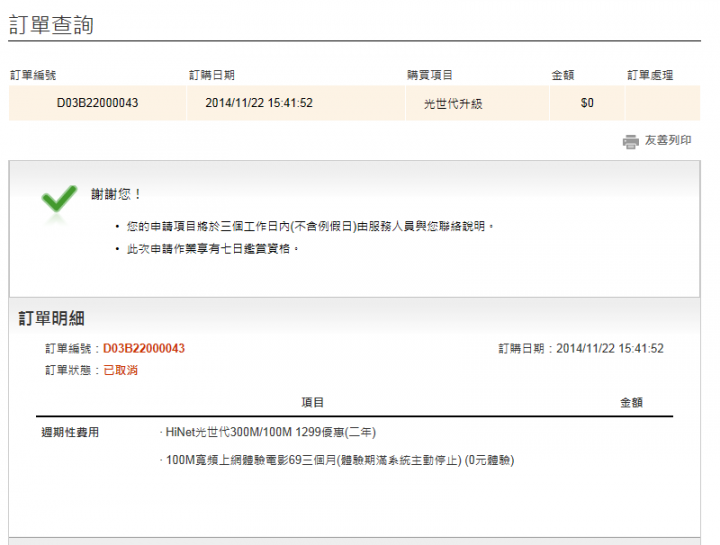The height and width of the screenshot is (545, 720).
Task: Click the 週期性費用 row label
Action: coord(70,432)
